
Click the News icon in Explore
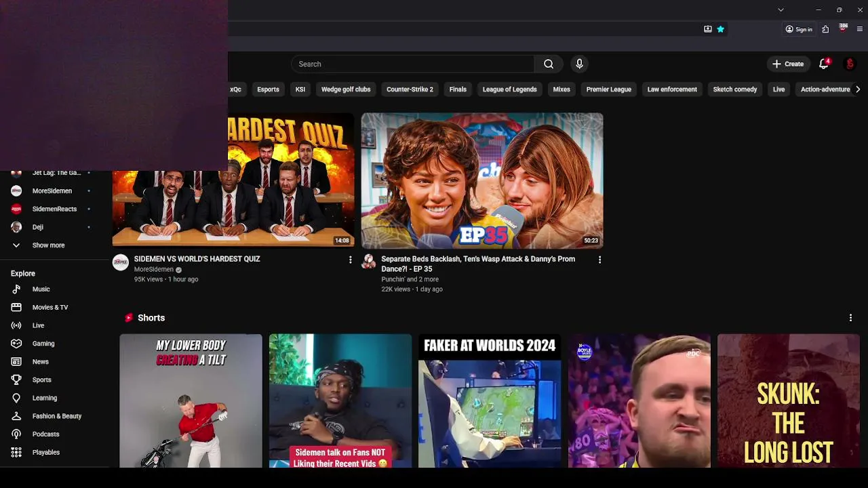pos(16,362)
